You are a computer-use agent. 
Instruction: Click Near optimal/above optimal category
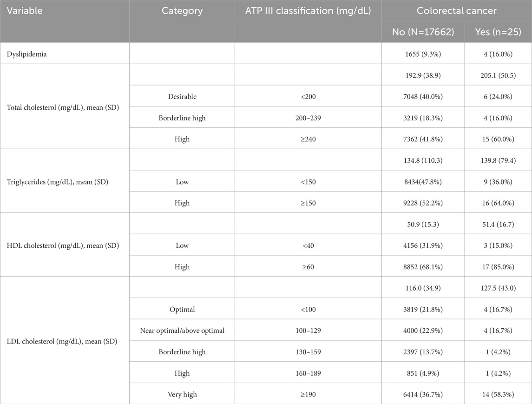[182, 331]
